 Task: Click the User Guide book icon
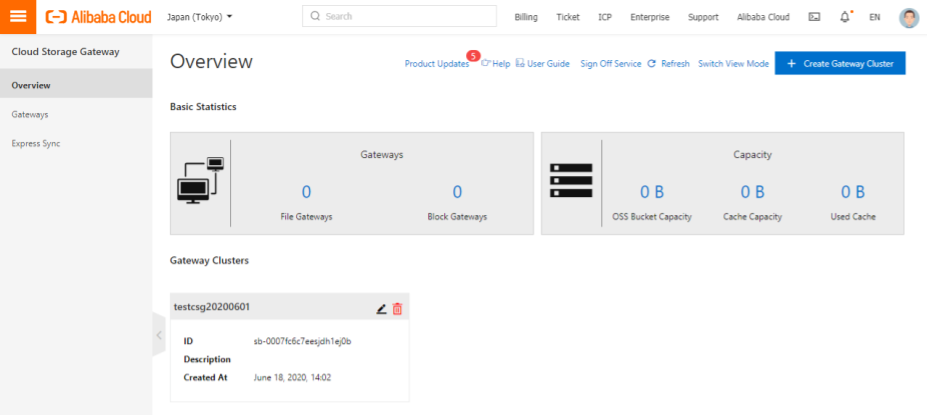click(520, 63)
